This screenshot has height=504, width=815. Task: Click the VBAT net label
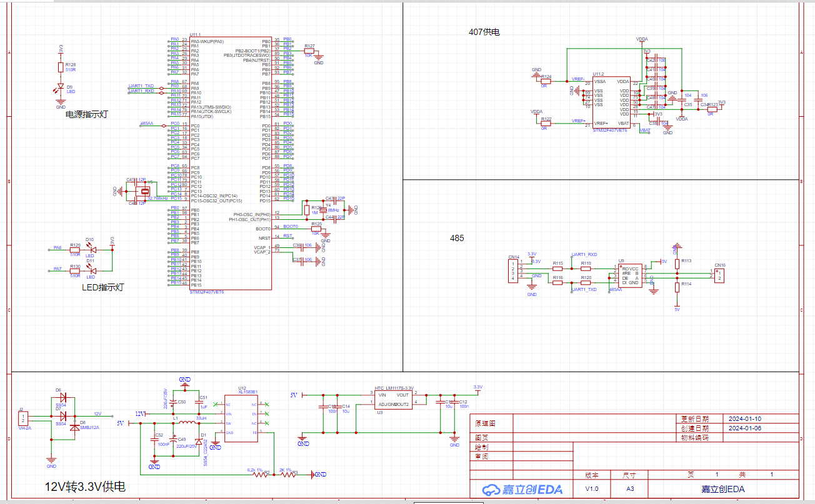click(x=645, y=130)
